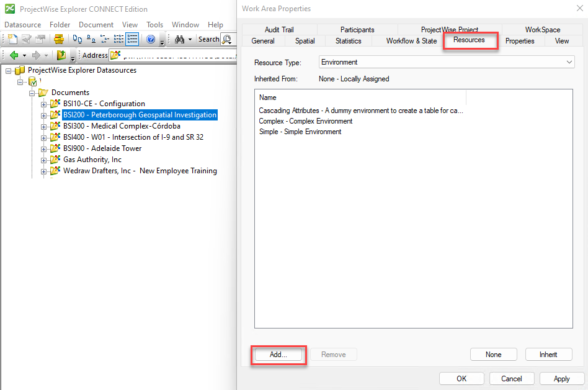Open the Datasource menu
The image size is (588, 390).
[x=23, y=25]
